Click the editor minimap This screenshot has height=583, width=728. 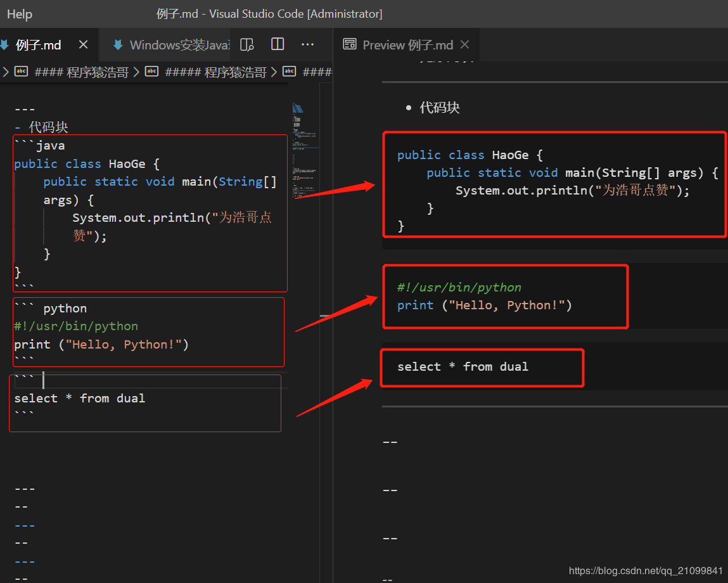click(x=304, y=152)
